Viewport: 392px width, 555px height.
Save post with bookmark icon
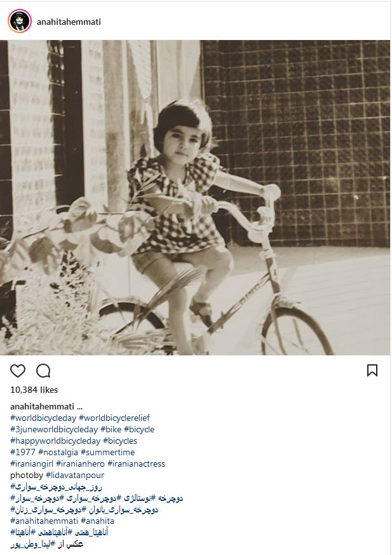coord(372,370)
